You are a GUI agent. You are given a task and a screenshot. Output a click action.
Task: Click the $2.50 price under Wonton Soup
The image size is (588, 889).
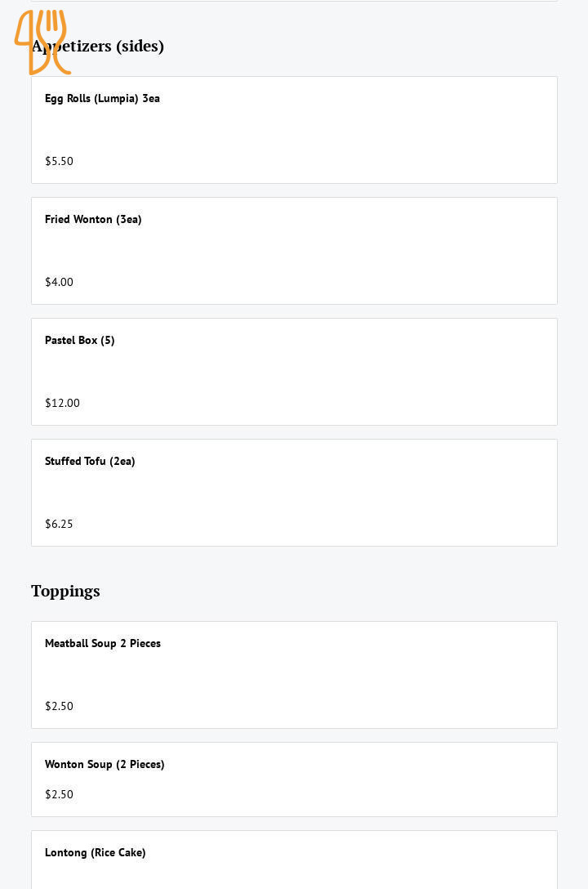point(59,795)
